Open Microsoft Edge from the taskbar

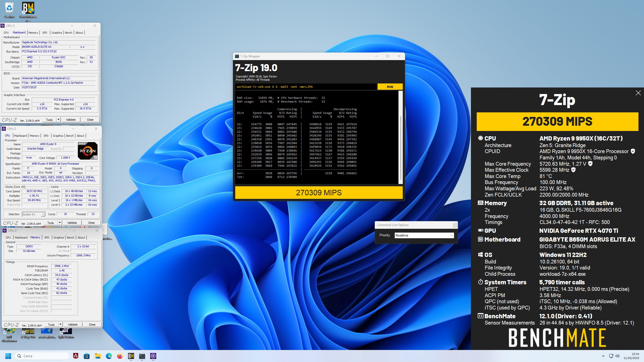109,356
